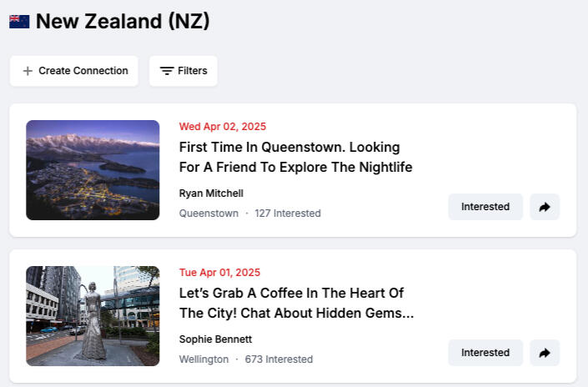This screenshot has width=588, height=387.
Task: View the 127 Interested count
Action: (288, 214)
